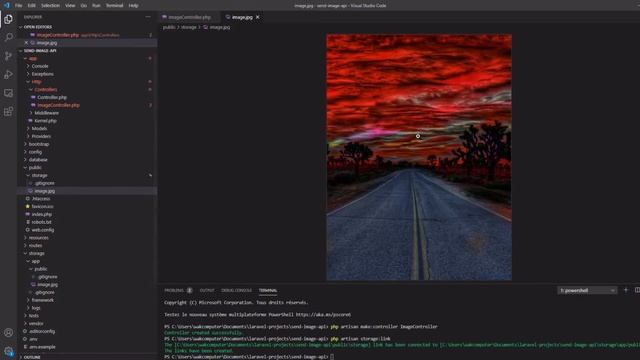Expand the Providers folder
This screenshot has width=640, height=360.
pyautogui.click(x=41, y=136)
